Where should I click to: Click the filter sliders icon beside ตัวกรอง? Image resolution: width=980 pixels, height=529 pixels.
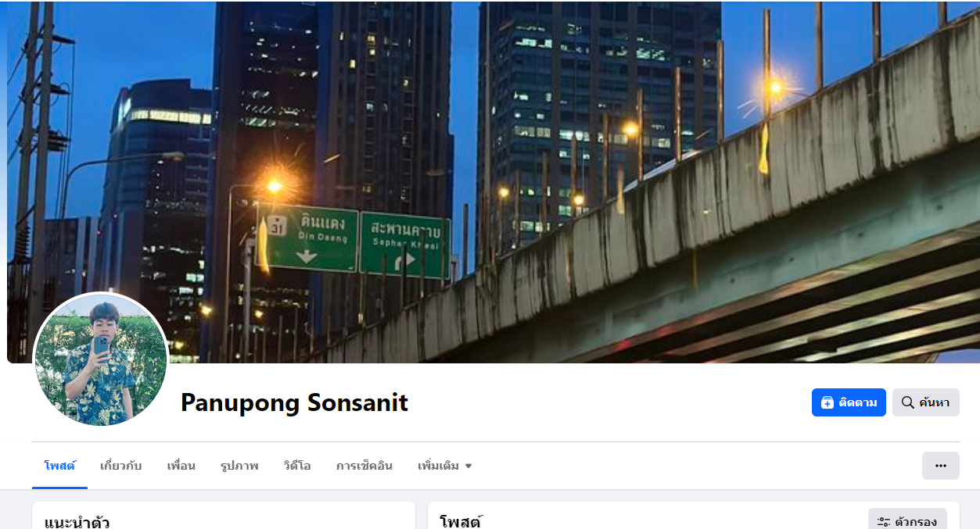point(884,522)
